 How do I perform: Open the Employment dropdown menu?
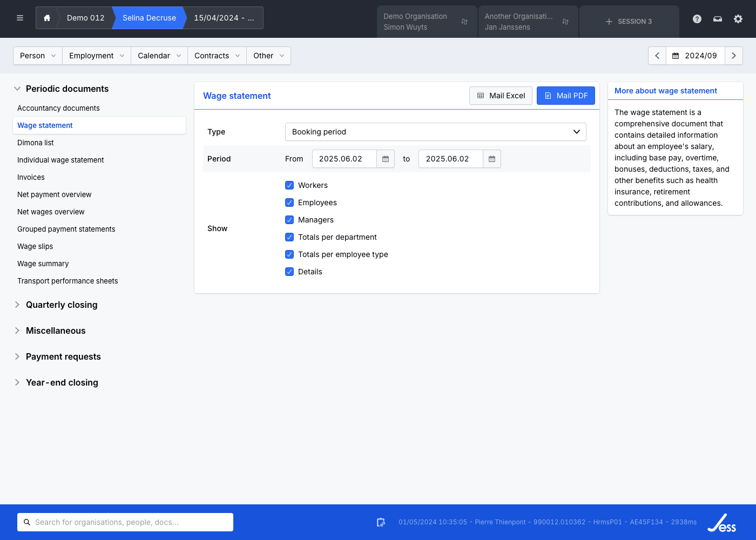coord(97,56)
